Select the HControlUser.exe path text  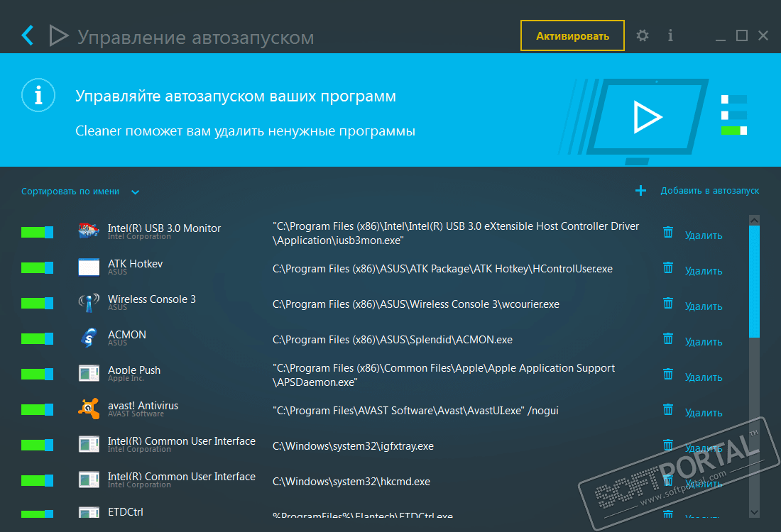point(442,270)
